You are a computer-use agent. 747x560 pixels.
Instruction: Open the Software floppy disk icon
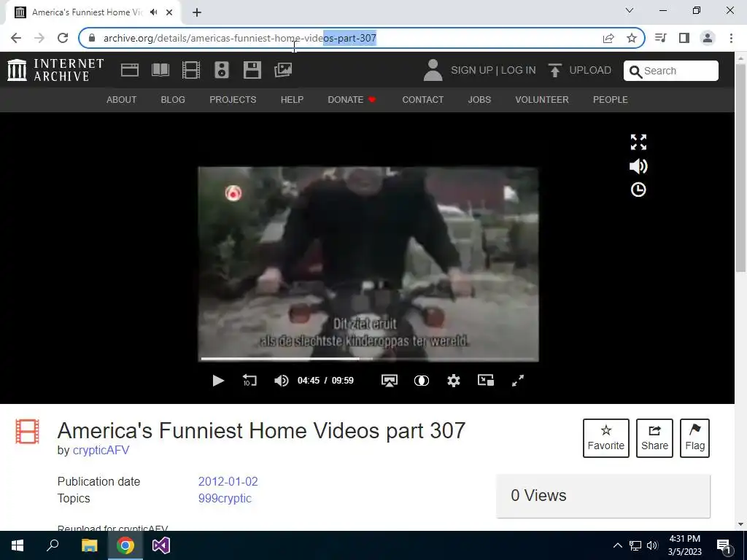[252, 70]
